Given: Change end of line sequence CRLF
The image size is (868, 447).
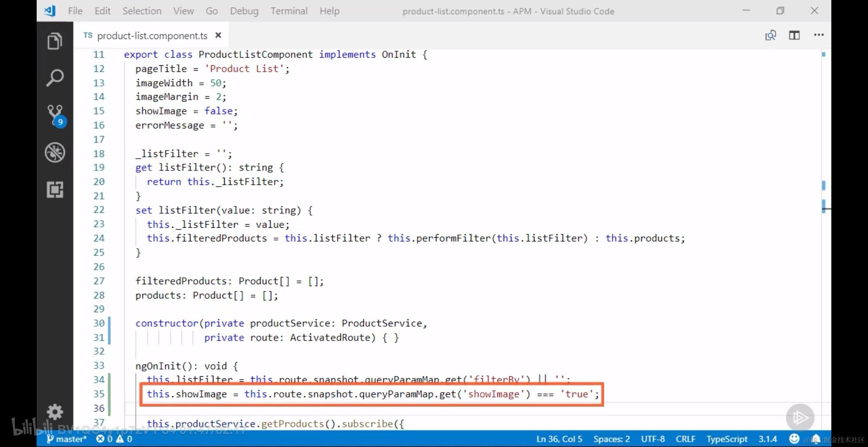Looking at the screenshot, I should [x=685, y=439].
